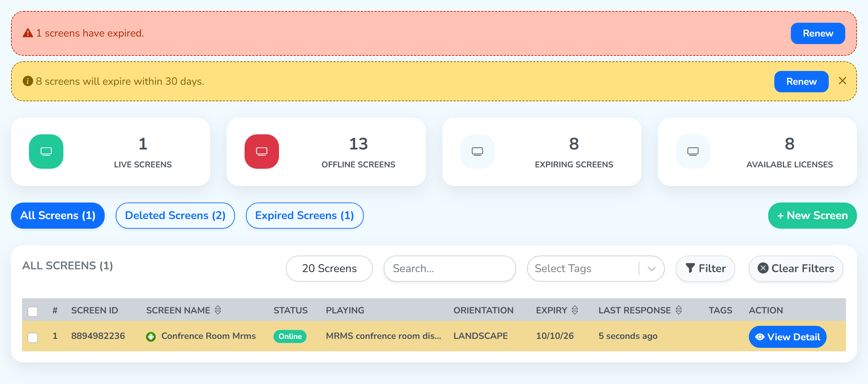This screenshot has height=384, width=868.
Task: Click Clear Filters button
Action: pyautogui.click(x=796, y=269)
